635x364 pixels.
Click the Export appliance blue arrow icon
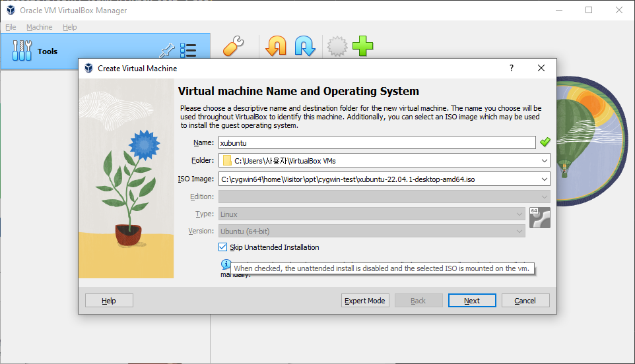point(305,45)
